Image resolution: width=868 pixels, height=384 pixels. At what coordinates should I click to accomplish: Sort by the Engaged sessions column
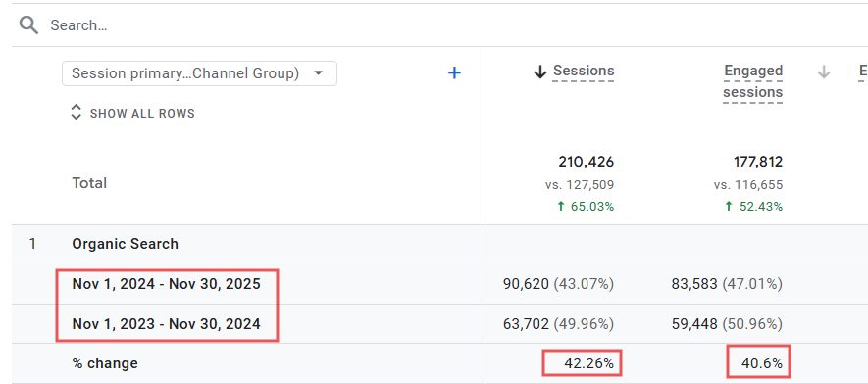point(753,81)
